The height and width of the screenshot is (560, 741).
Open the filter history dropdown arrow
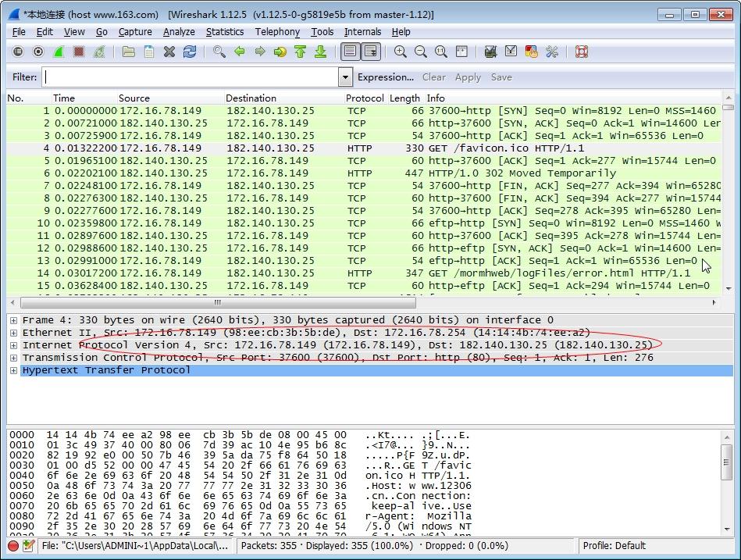point(345,77)
